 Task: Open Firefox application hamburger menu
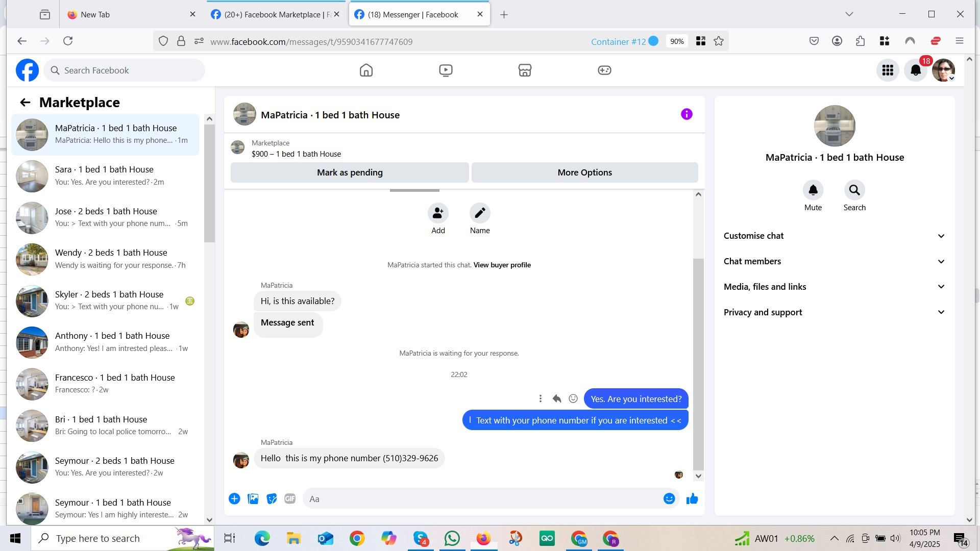(960, 41)
